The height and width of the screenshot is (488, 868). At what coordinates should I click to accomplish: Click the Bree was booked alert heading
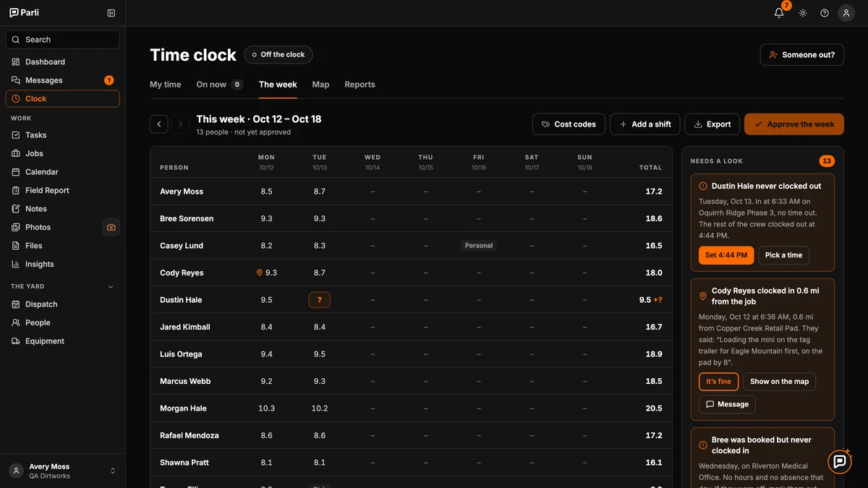762,445
